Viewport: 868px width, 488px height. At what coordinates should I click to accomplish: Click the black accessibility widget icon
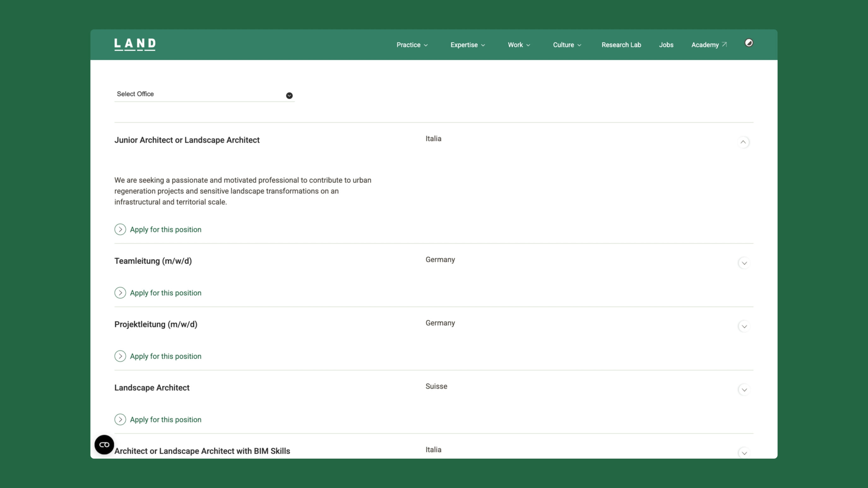click(x=104, y=444)
